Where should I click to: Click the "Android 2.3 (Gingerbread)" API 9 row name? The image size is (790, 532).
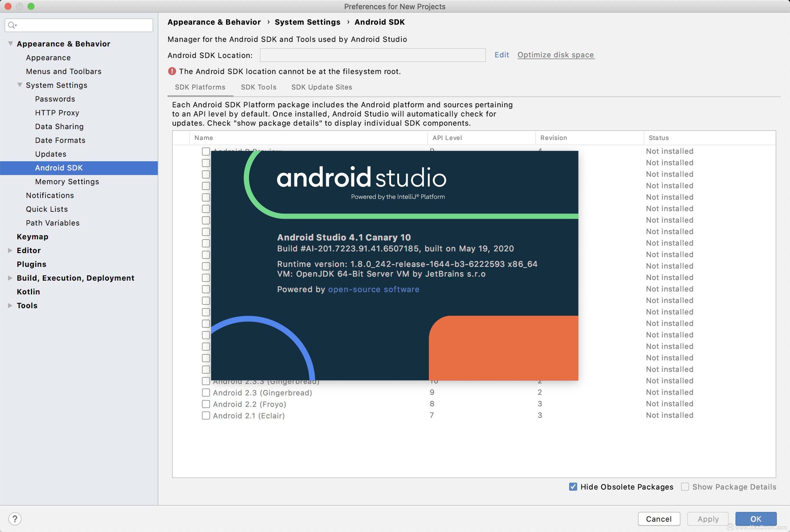pyautogui.click(x=262, y=393)
